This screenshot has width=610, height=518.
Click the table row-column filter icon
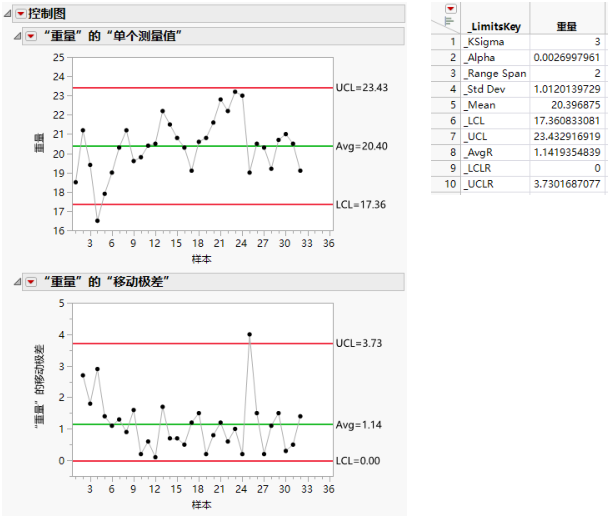449,21
